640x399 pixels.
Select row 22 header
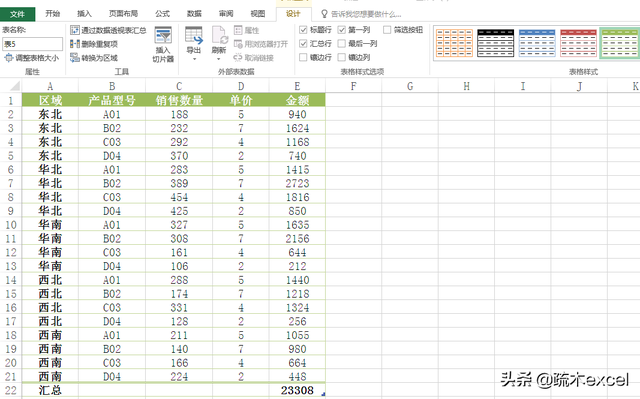tap(11, 390)
